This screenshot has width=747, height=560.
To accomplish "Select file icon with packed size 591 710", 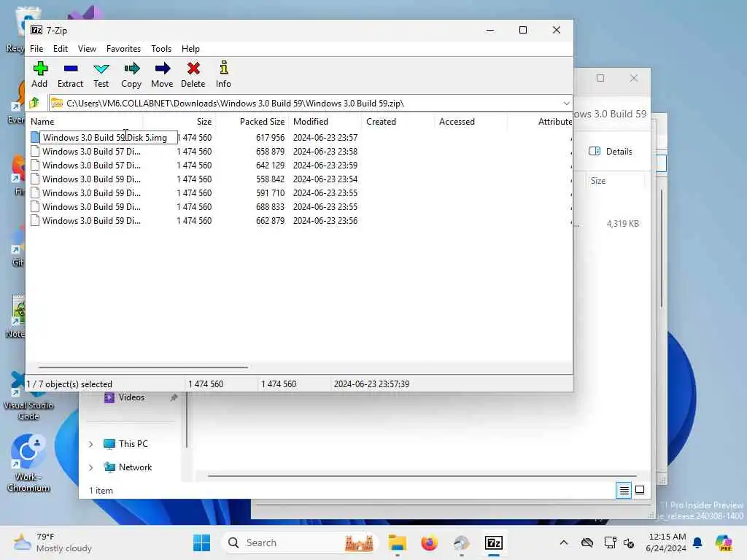I will tap(35, 192).
